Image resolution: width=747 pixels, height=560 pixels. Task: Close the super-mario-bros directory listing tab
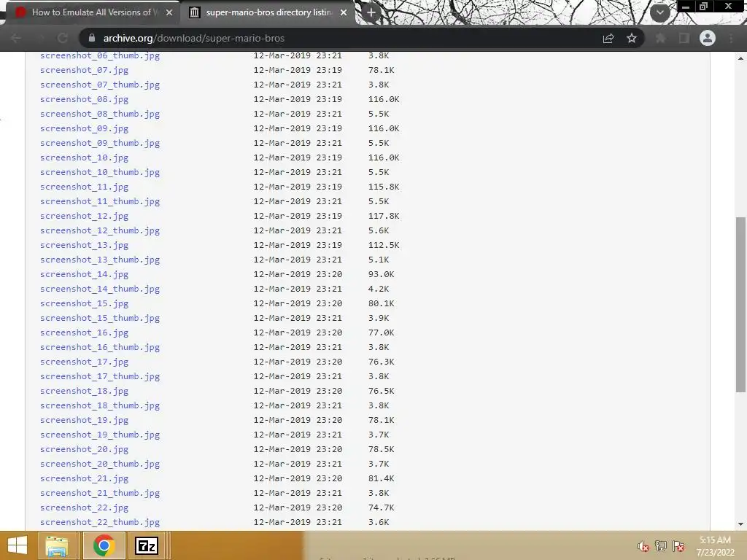pos(344,12)
